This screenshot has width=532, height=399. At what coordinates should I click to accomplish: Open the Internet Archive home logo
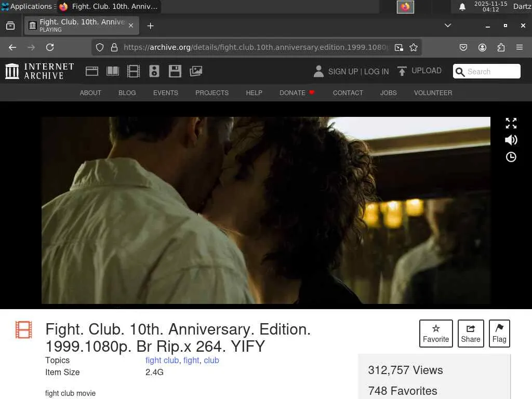[39, 71]
